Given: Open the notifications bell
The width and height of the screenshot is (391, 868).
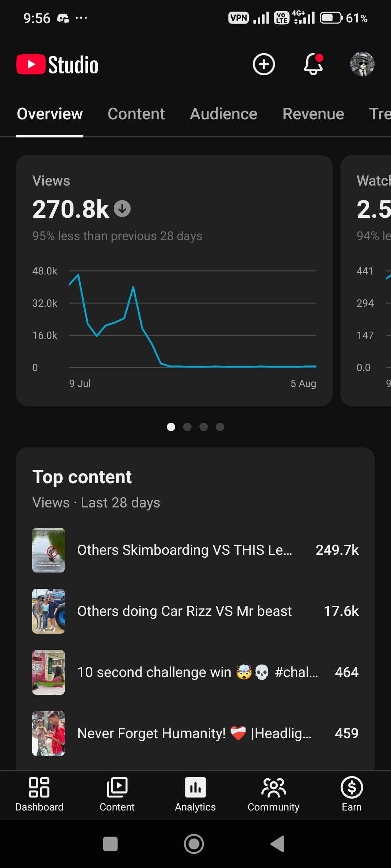Looking at the screenshot, I should point(313,64).
